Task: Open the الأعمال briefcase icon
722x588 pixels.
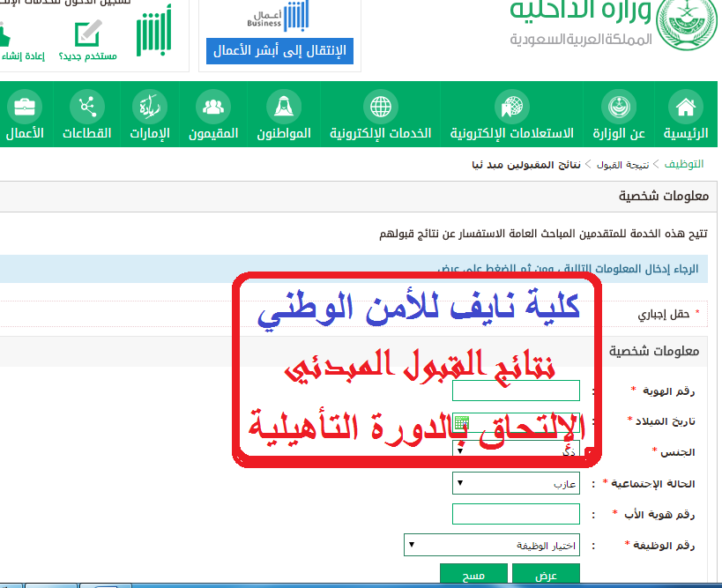Action: pos(25,107)
